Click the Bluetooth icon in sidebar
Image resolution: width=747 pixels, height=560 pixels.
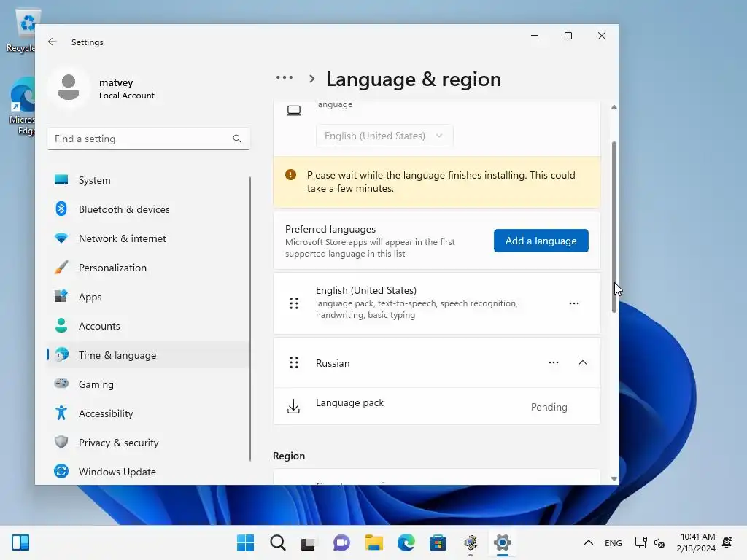pos(61,209)
